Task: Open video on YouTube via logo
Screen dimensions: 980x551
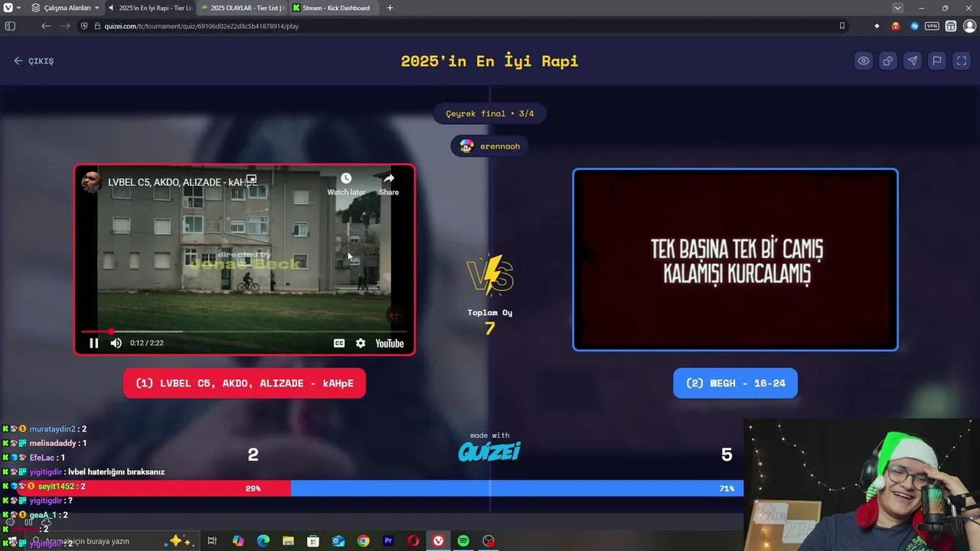Action: point(389,344)
